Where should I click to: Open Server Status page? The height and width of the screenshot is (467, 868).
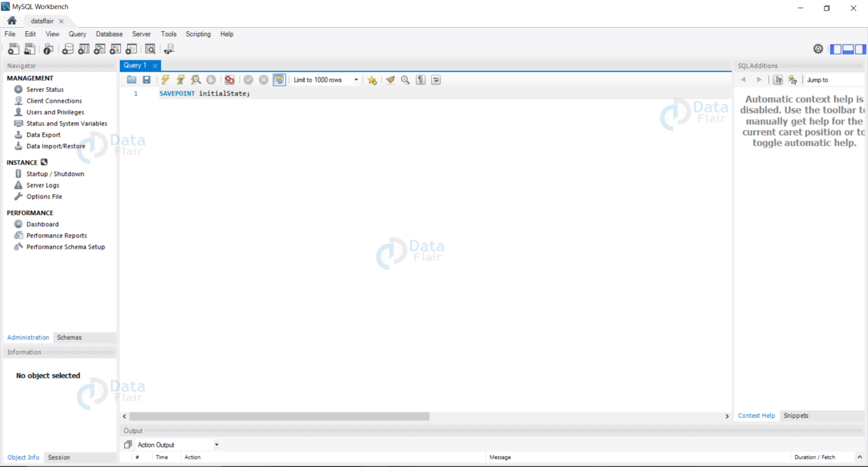[x=45, y=89]
